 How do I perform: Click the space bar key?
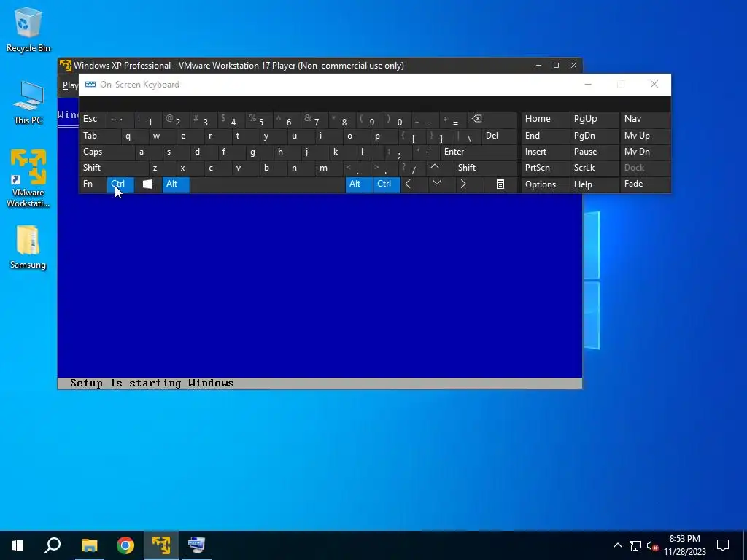click(267, 184)
